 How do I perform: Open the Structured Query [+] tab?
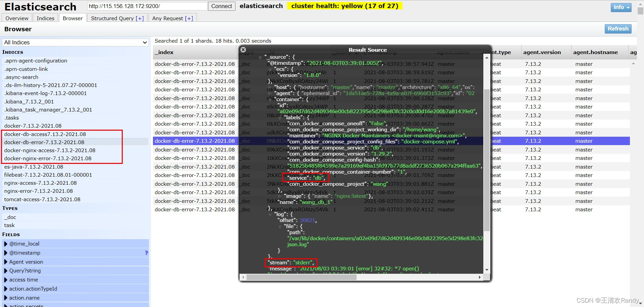coord(117,18)
